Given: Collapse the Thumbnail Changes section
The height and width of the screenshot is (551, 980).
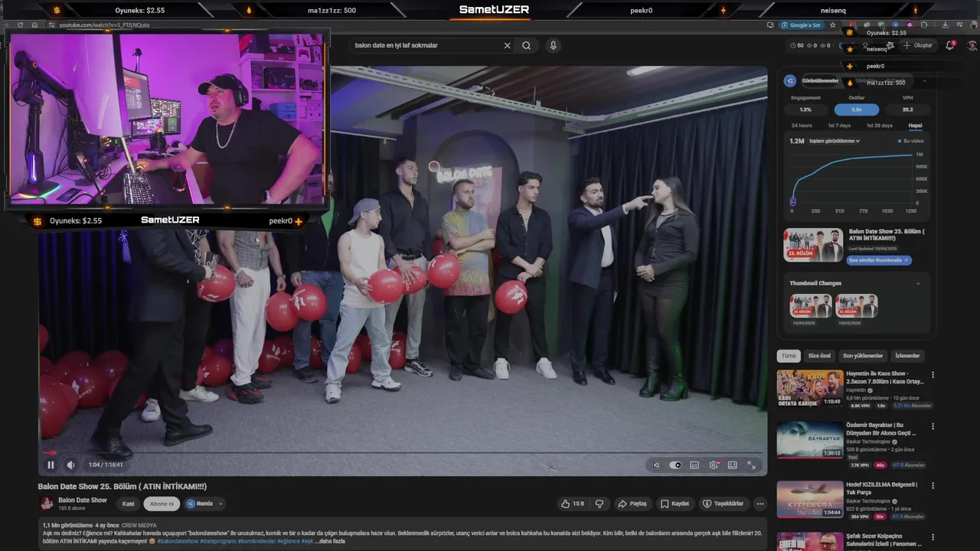Looking at the screenshot, I should tap(919, 283).
